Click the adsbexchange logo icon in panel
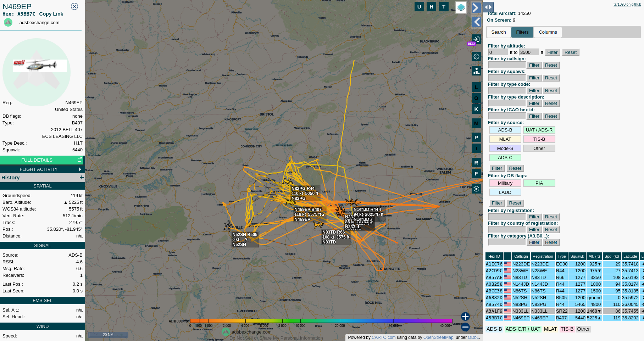Image resolution: width=644 pixels, height=341 pixels. pos(8,22)
